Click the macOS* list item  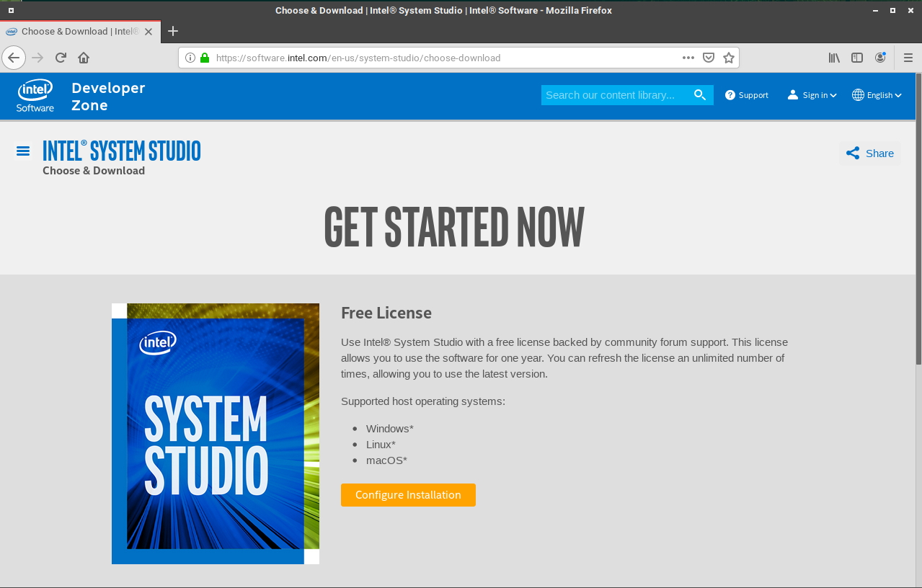386,460
